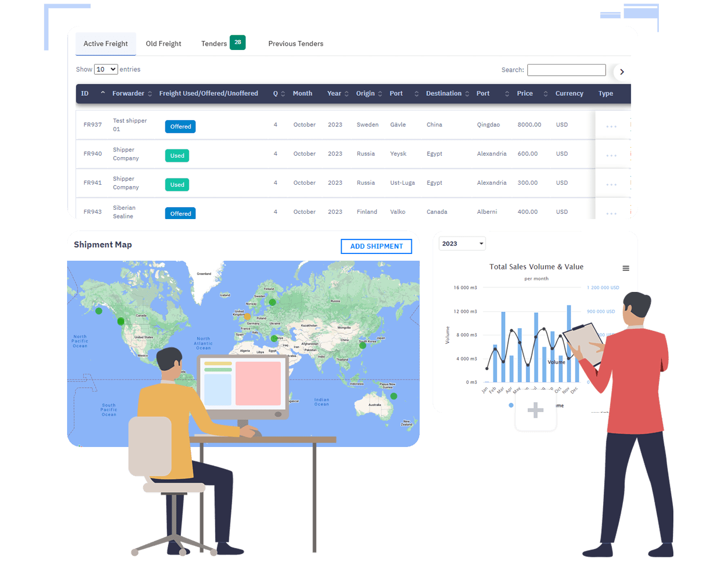Click the ADD SHIPMENT button
The width and height of the screenshot is (728, 562).
pyautogui.click(x=376, y=246)
